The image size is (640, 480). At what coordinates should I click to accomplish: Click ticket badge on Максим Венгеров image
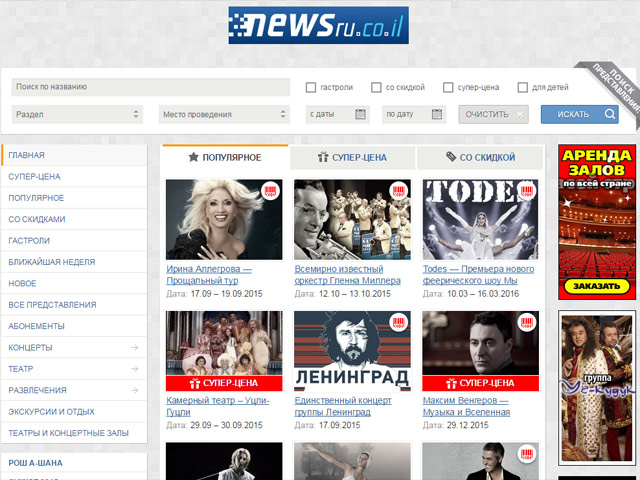(527, 322)
